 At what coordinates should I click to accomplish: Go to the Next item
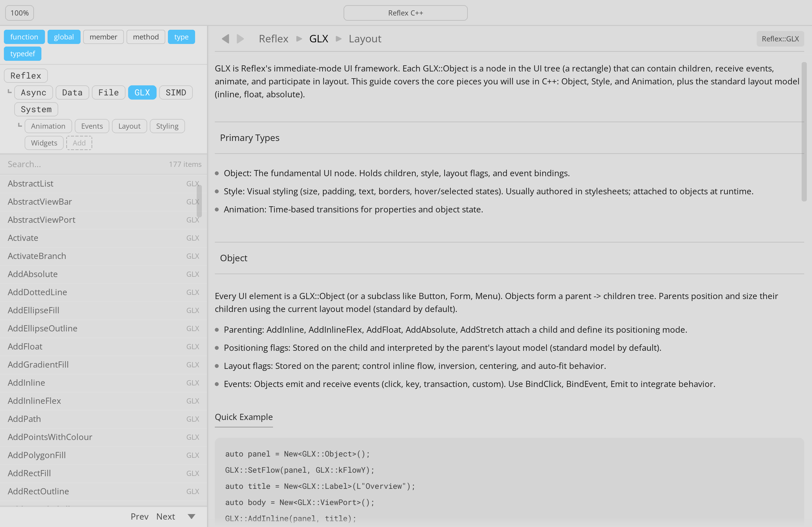165,516
